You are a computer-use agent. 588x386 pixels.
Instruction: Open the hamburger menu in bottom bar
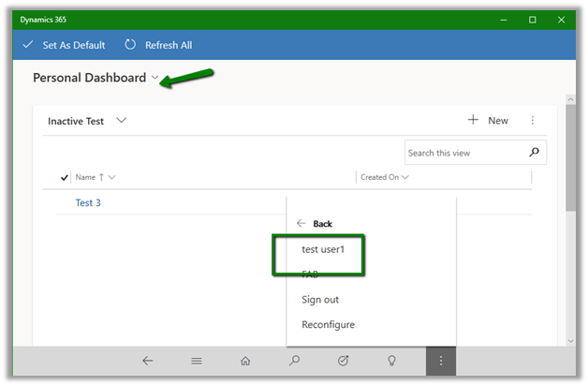pyautogui.click(x=196, y=361)
